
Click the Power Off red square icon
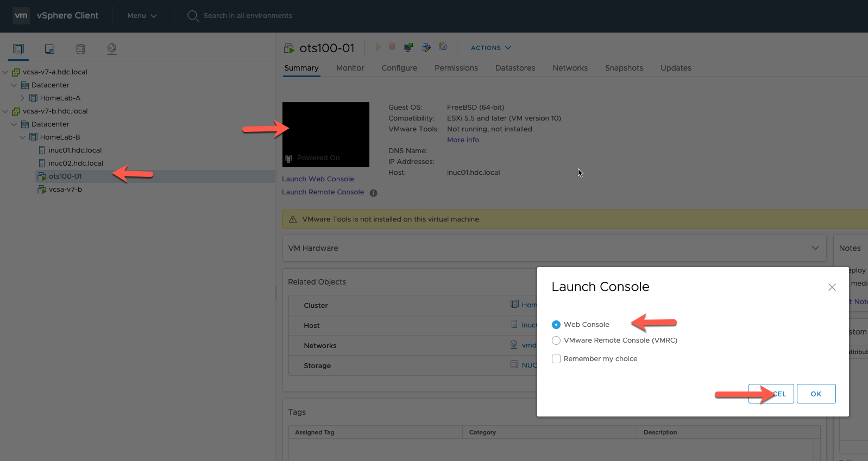[x=392, y=47]
